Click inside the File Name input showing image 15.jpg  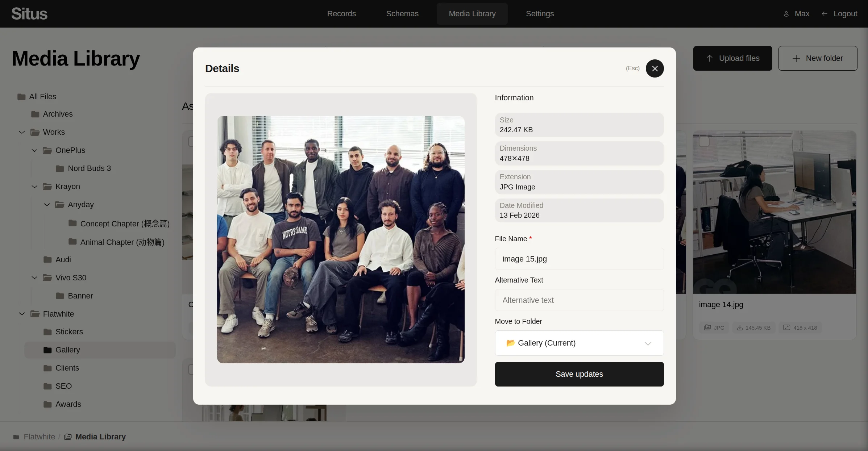coord(579,259)
